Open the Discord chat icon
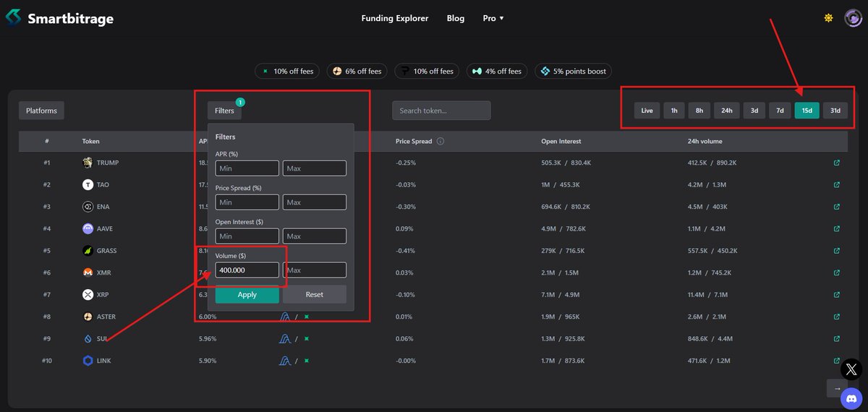868x412 pixels. (x=851, y=397)
